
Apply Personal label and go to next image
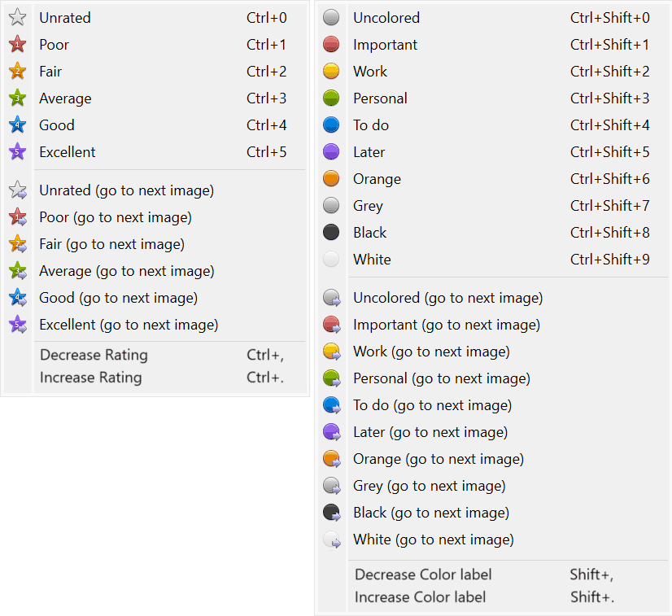[441, 378]
